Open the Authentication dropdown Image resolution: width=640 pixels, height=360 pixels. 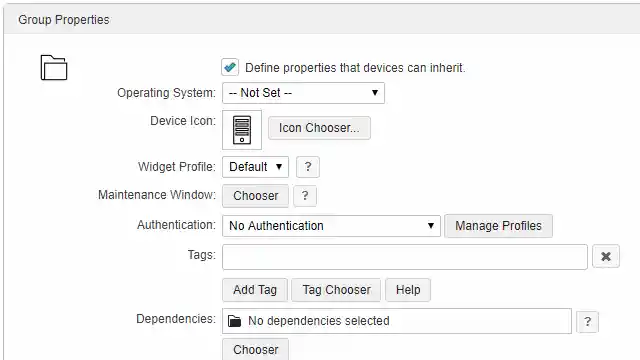[331, 226]
